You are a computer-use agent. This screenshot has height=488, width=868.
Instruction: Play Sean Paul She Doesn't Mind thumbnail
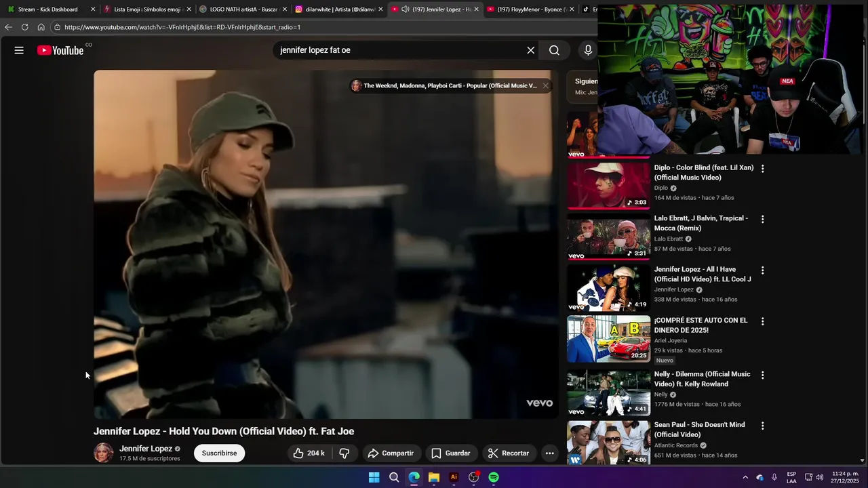[608, 443]
